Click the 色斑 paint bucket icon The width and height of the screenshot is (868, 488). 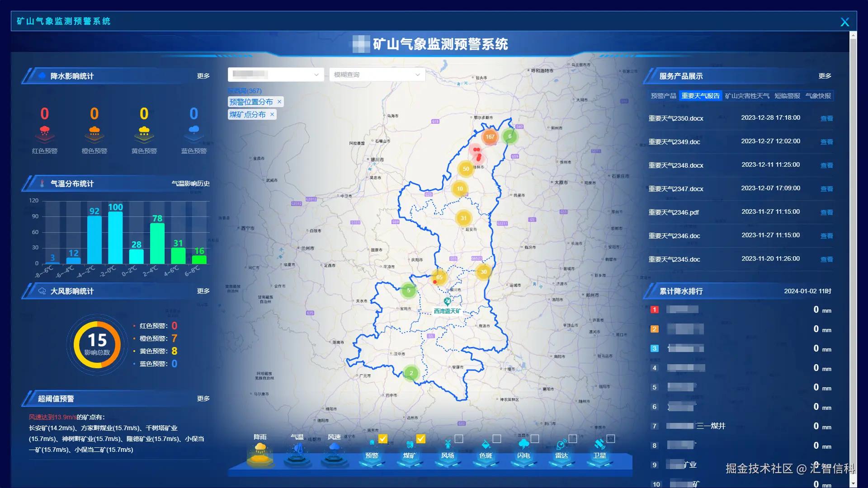(x=486, y=445)
